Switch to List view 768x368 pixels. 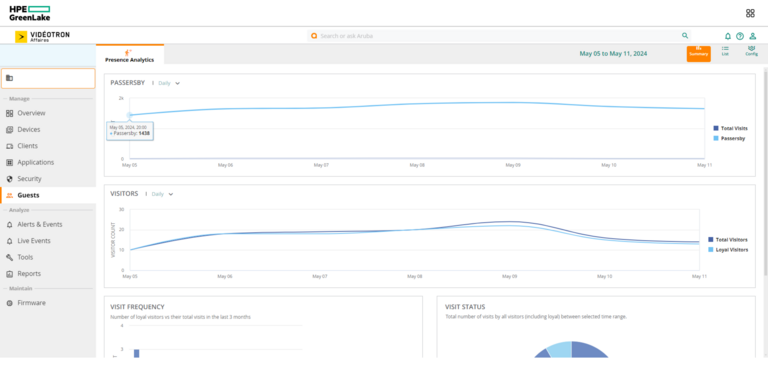click(x=725, y=51)
